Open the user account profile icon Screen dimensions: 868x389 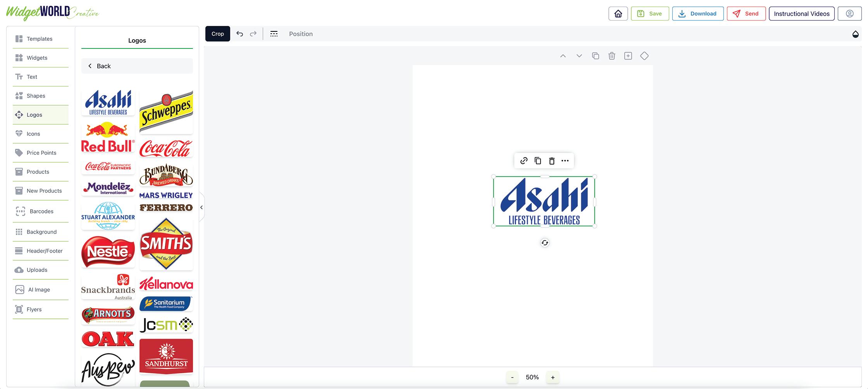tap(850, 14)
